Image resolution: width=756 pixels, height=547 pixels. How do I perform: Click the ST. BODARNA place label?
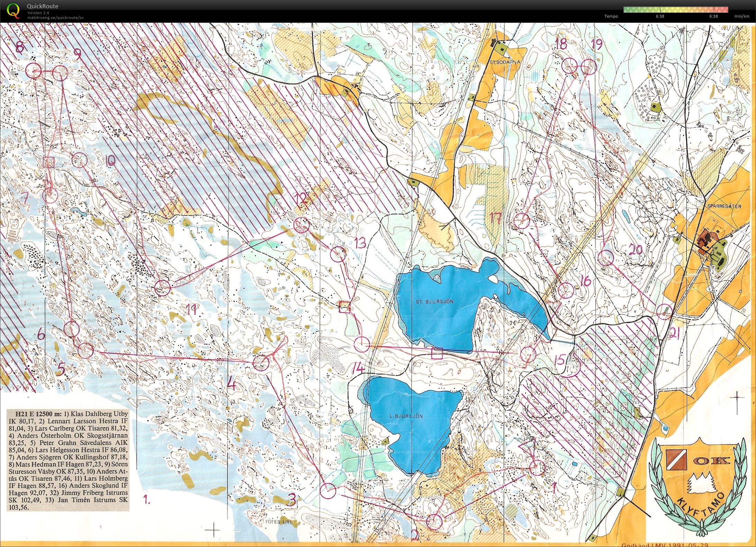pos(504,62)
